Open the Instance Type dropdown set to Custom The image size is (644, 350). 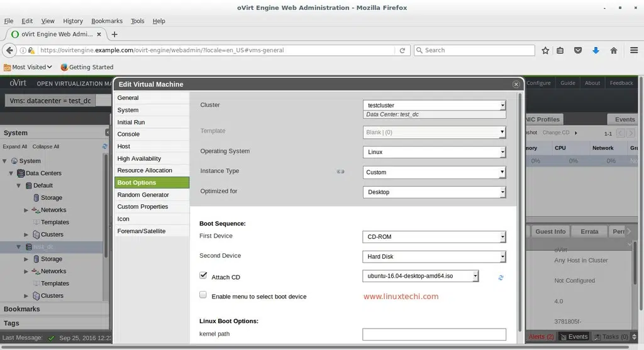(434, 172)
